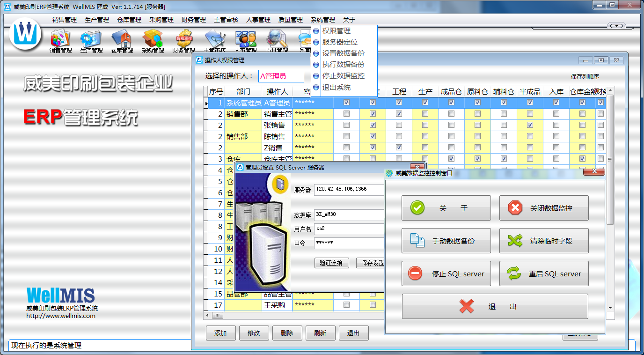Click 操作人权限管理 window title icon
644x355 pixels.
click(x=200, y=60)
